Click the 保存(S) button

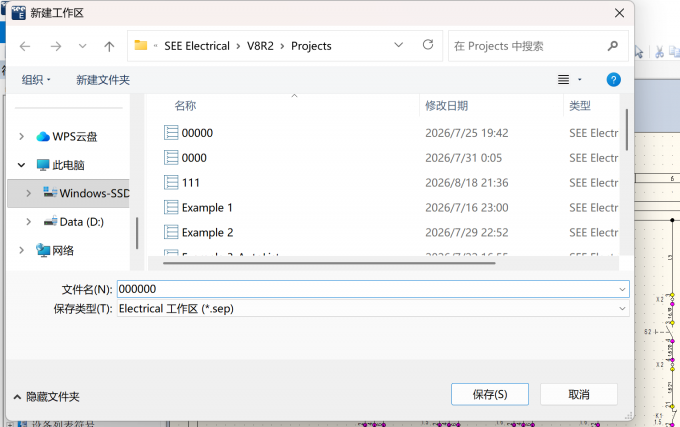click(490, 394)
